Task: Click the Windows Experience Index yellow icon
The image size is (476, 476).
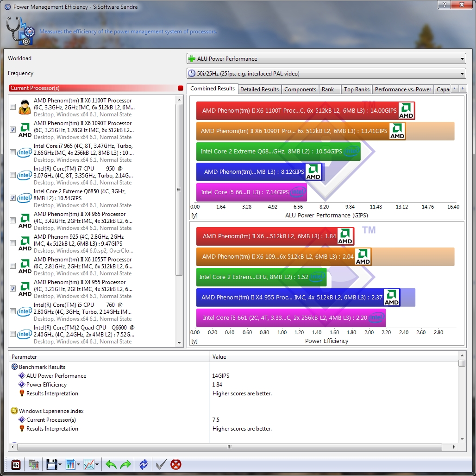Action: pos(14,411)
